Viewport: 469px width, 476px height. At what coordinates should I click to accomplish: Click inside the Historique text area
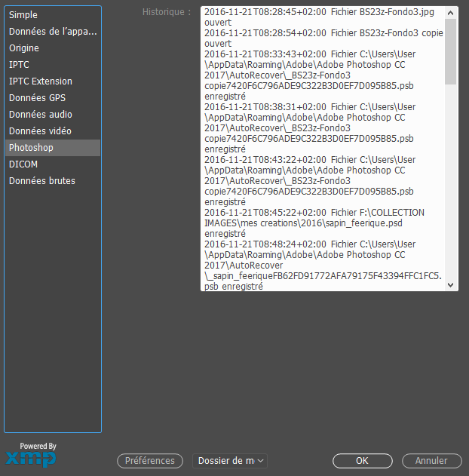pyautogui.click(x=323, y=151)
